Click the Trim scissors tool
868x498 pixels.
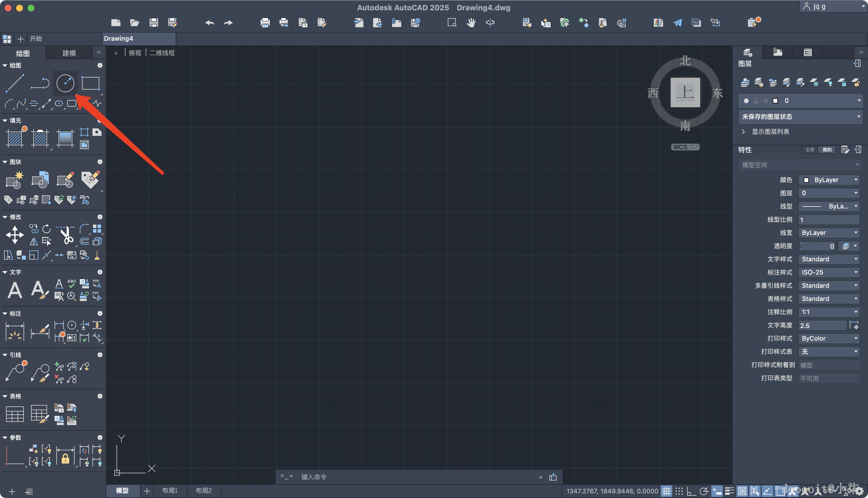pyautogui.click(x=66, y=235)
